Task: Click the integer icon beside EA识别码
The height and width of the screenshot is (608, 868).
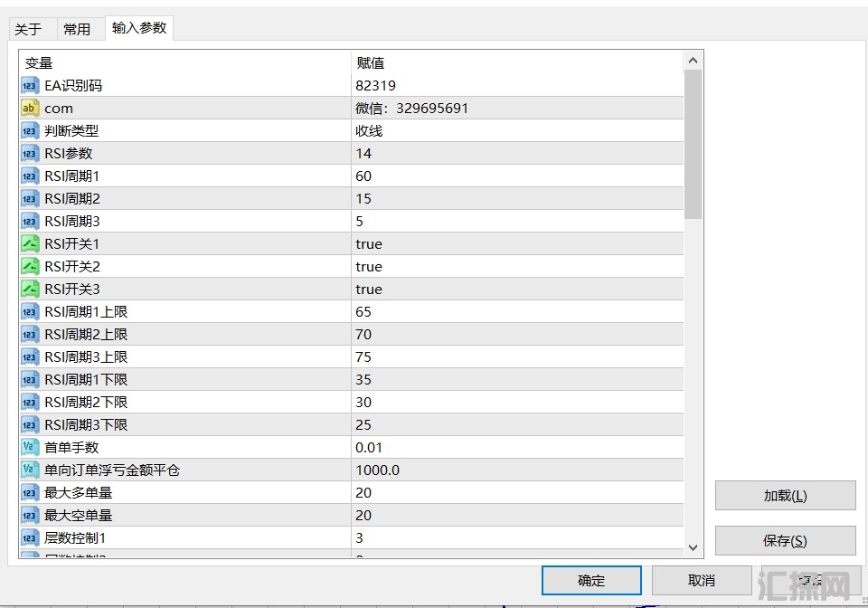Action: [30, 86]
